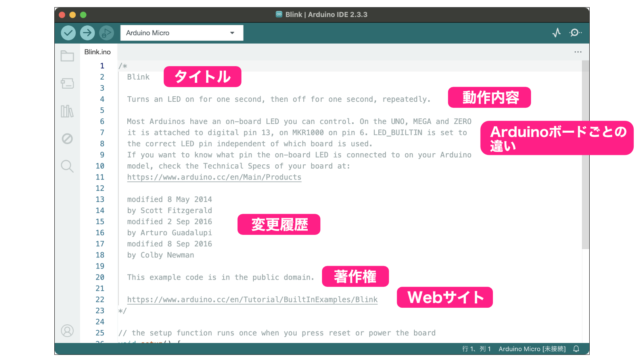644x362 pixels.
Task: Click the vertical scrollbar thumb
Action: tap(585, 154)
